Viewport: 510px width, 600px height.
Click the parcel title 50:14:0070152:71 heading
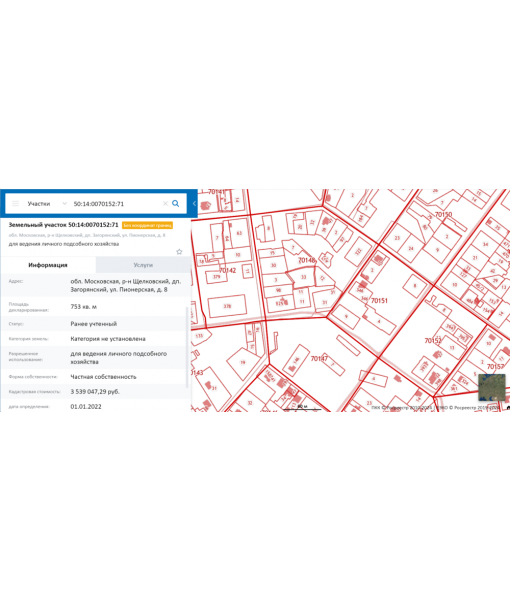click(x=64, y=225)
